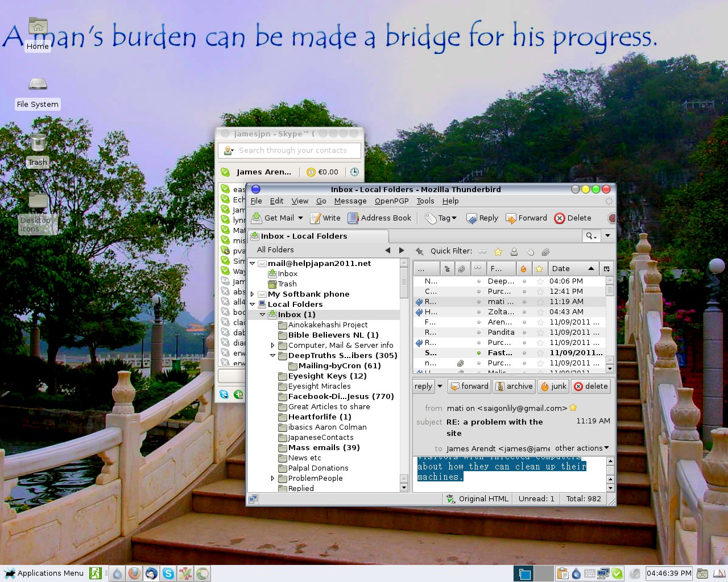
Task: Collapse the mail@helpjapan2011.net account tree
Action: click(x=253, y=264)
